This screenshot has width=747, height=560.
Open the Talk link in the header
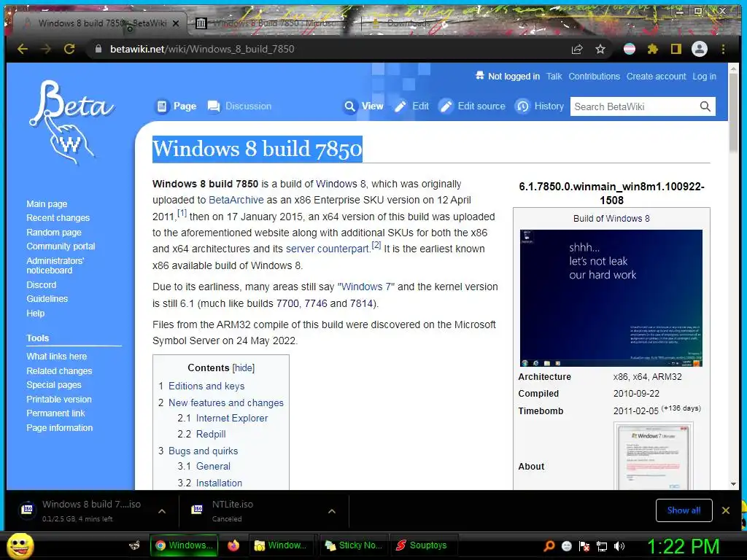[554, 76]
